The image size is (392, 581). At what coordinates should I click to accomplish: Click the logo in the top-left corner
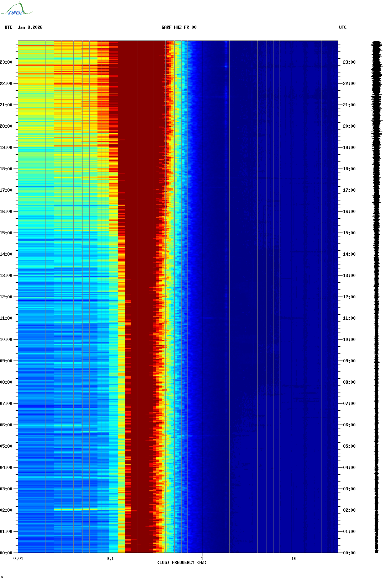click(16, 9)
